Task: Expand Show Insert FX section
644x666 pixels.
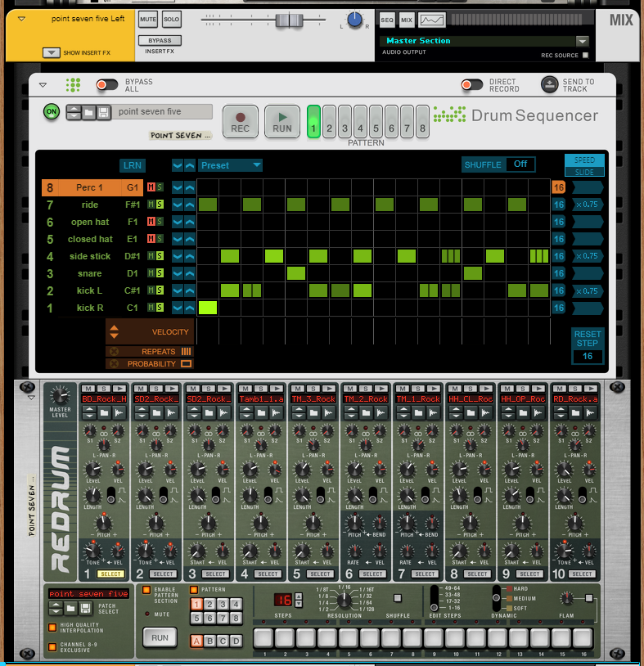Action: click(x=51, y=53)
